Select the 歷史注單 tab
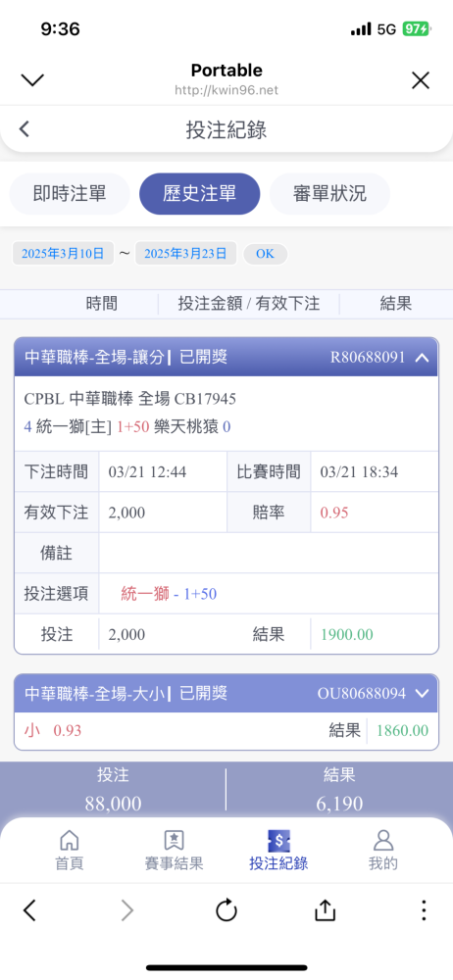453x980 pixels. click(x=200, y=194)
